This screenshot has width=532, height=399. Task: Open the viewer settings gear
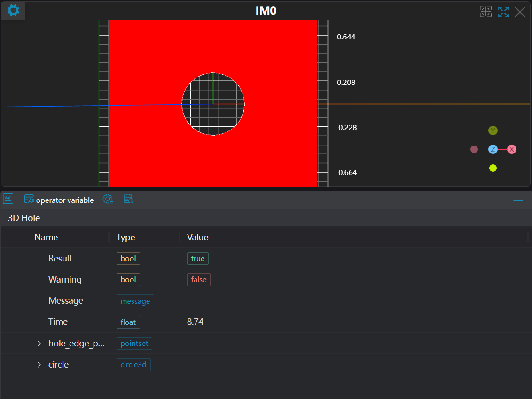13,10
